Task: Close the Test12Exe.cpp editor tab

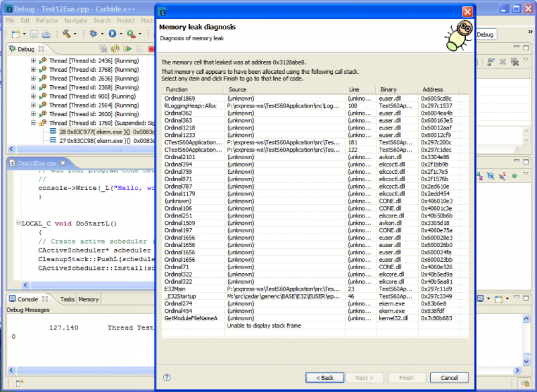Action: pyautogui.click(x=62, y=163)
